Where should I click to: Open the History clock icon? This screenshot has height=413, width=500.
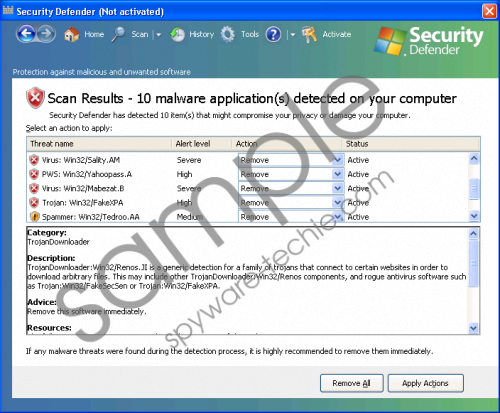[x=178, y=34]
